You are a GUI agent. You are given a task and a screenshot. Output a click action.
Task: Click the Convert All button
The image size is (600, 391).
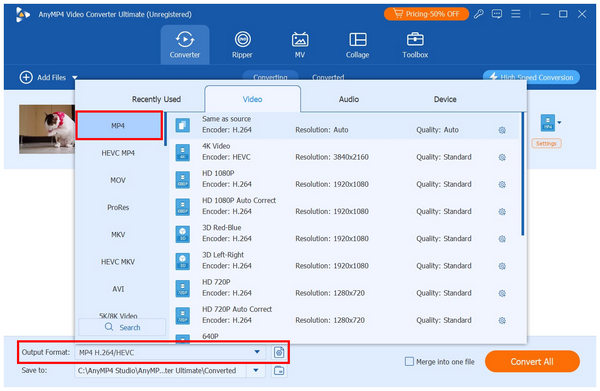(x=532, y=362)
